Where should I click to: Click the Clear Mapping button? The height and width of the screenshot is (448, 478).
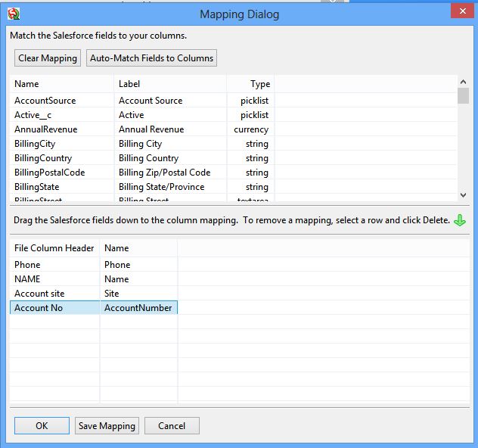pyautogui.click(x=48, y=58)
